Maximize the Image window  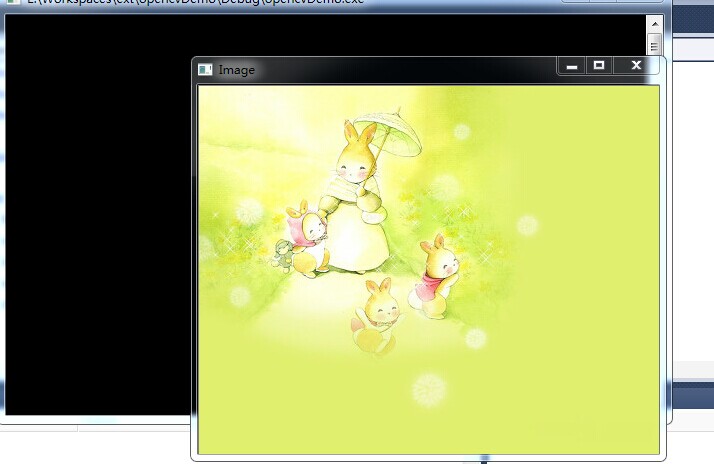(x=599, y=66)
